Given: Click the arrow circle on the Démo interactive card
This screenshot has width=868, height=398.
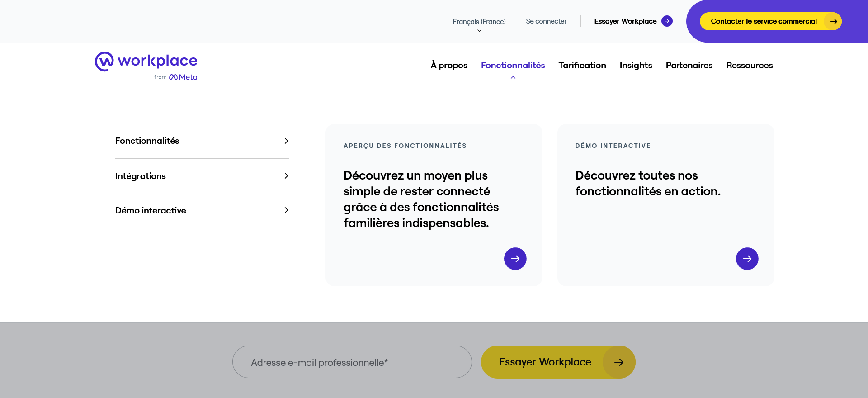Looking at the screenshot, I should pos(747,259).
